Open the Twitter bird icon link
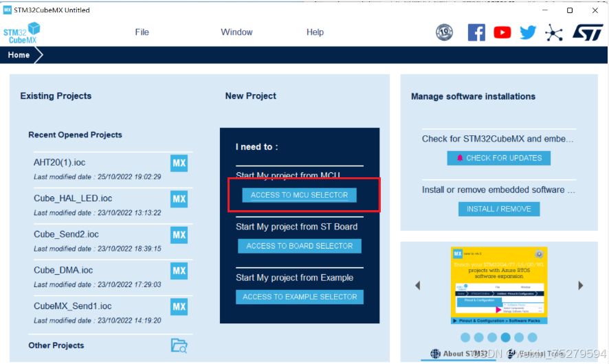 click(x=528, y=32)
